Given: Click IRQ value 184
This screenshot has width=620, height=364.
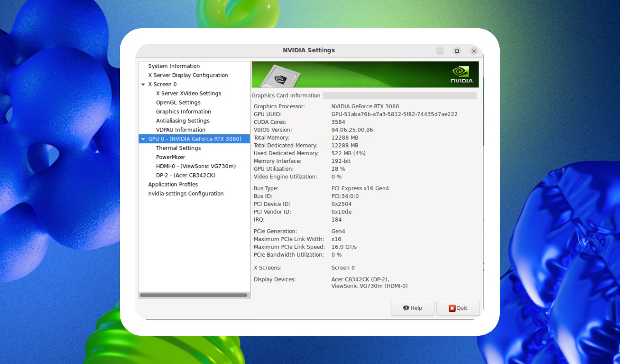Looking at the screenshot, I should point(336,219).
